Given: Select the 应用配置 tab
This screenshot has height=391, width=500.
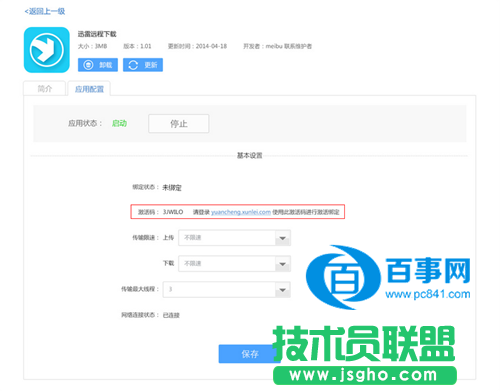Looking at the screenshot, I should tap(89, 89).
